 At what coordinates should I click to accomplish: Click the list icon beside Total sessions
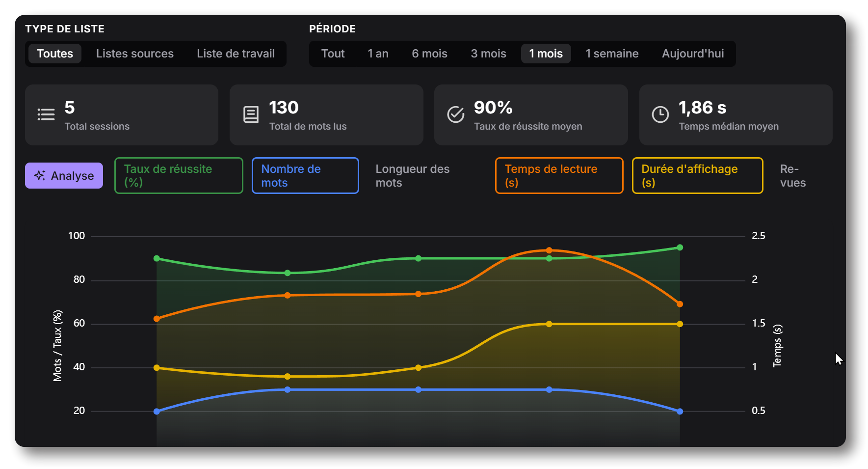click(x=46, y=114)
